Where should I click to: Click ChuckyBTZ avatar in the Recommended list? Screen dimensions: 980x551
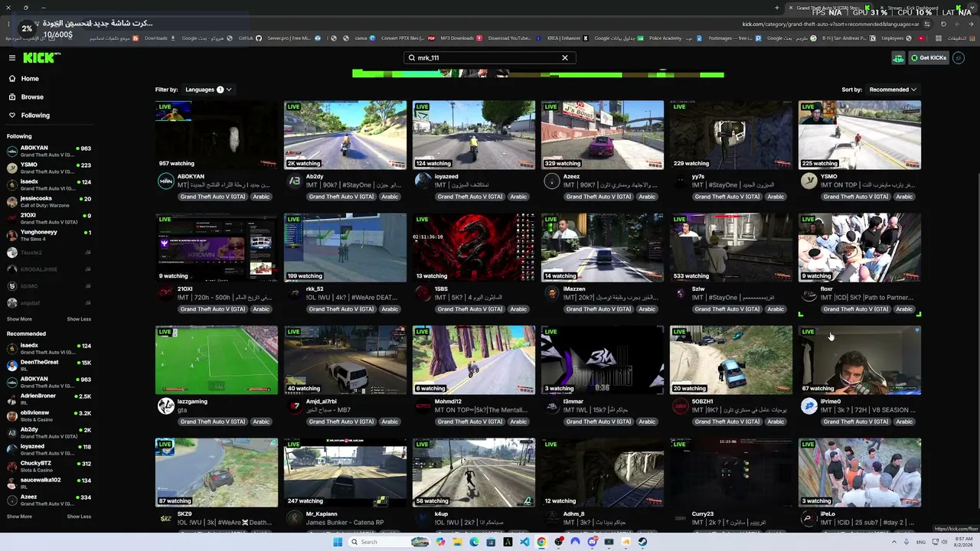pyautogui.click(x=12, y=466)
